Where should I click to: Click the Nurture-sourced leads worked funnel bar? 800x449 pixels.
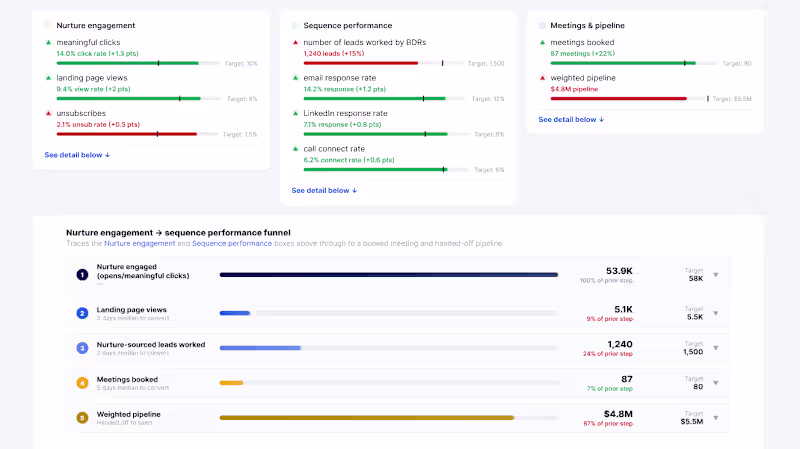click(x=260, y=348)
